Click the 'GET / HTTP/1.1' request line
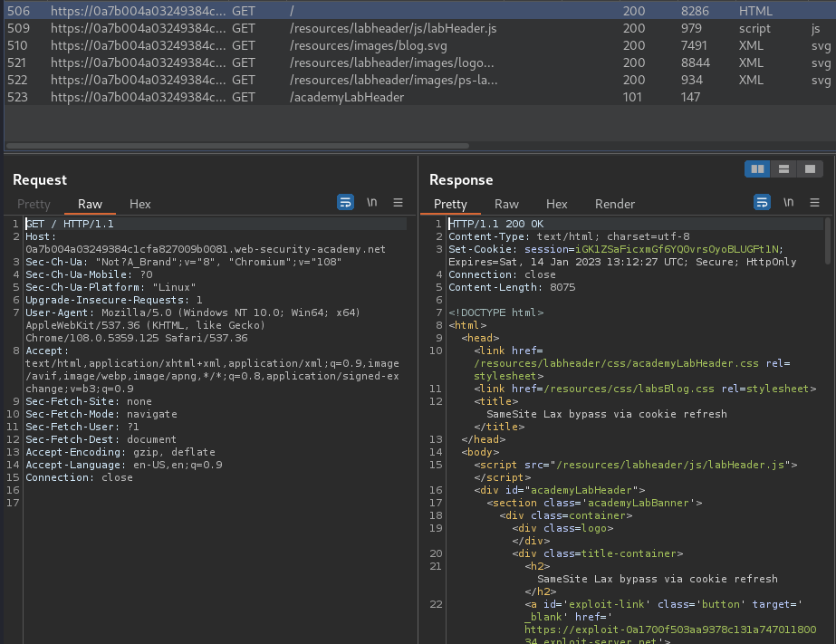 point(70,224)
